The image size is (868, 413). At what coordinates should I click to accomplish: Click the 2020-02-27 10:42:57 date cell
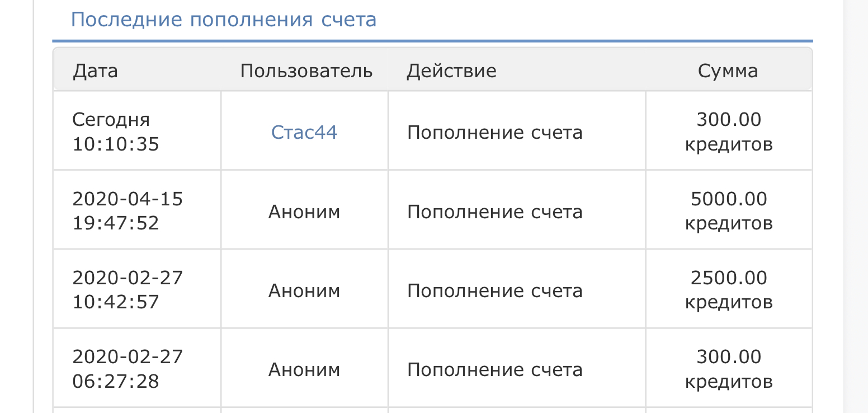tap(128, 290)
